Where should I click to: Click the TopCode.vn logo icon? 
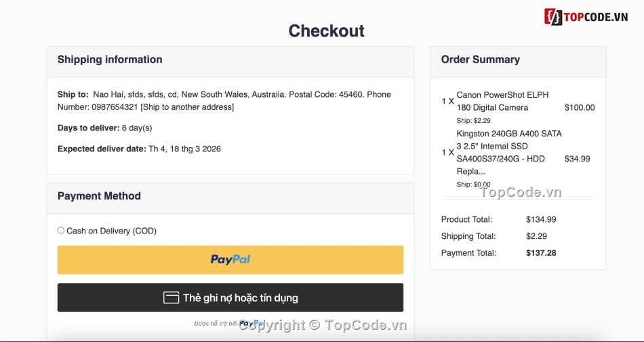[554, 17]
